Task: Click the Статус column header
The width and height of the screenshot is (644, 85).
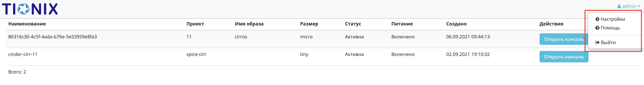Action: click(x=353, y=24)
